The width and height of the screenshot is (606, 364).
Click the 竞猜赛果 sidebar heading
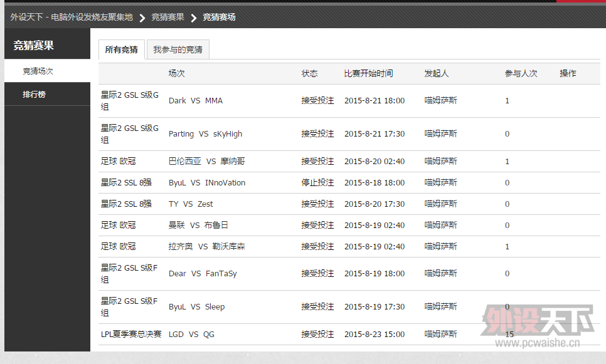pos(34,45)
